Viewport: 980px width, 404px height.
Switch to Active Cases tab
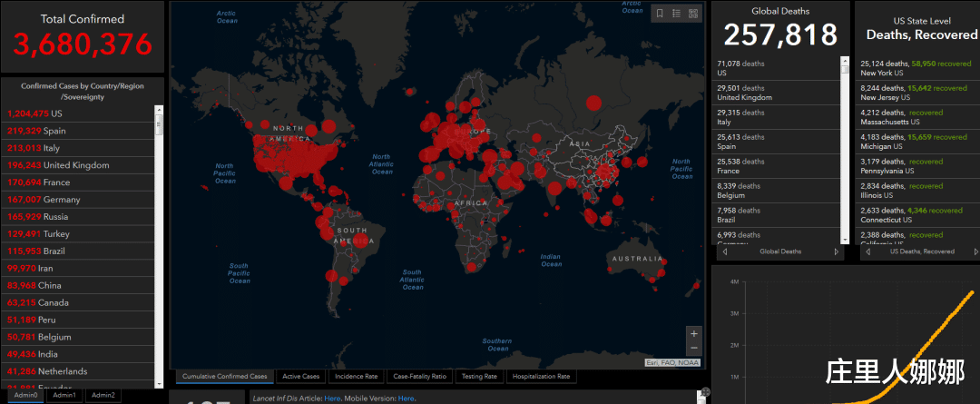[300, 377]
